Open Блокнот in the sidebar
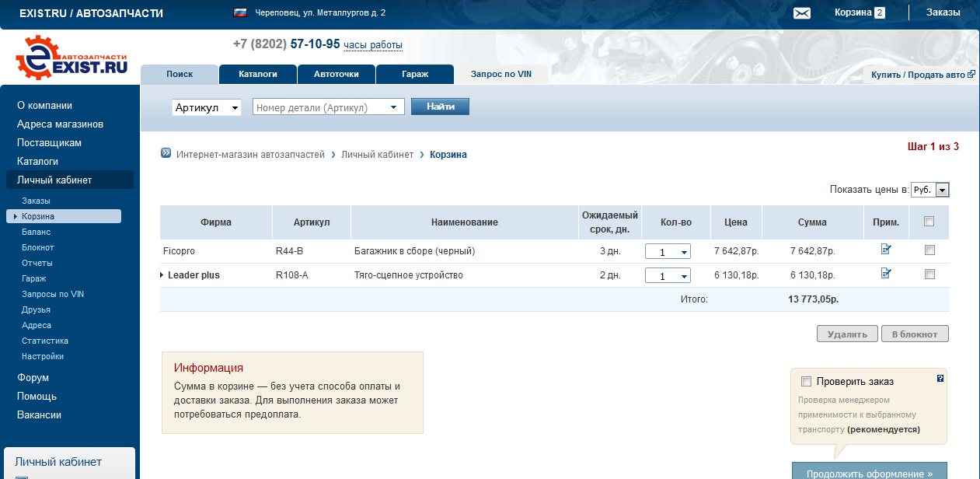Image resolution: width=980 pixels, height=479 pixels. point(38,247)
